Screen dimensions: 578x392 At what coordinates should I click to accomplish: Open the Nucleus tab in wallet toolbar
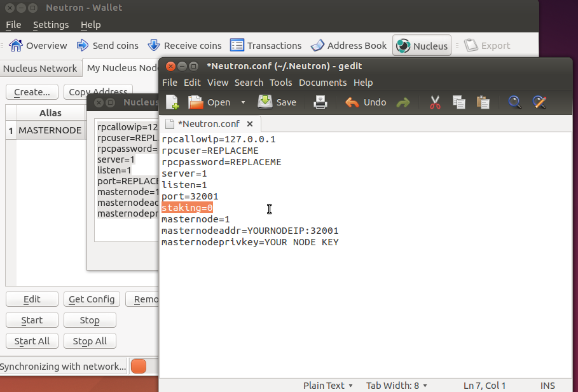point(422,46)
